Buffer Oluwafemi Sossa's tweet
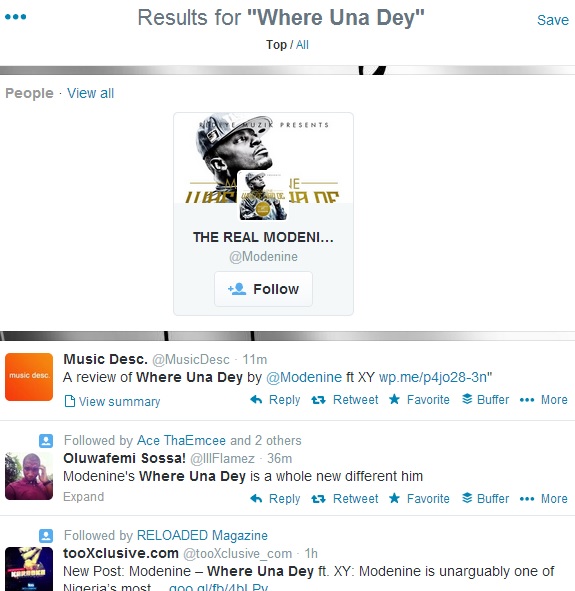 (485, 499)
